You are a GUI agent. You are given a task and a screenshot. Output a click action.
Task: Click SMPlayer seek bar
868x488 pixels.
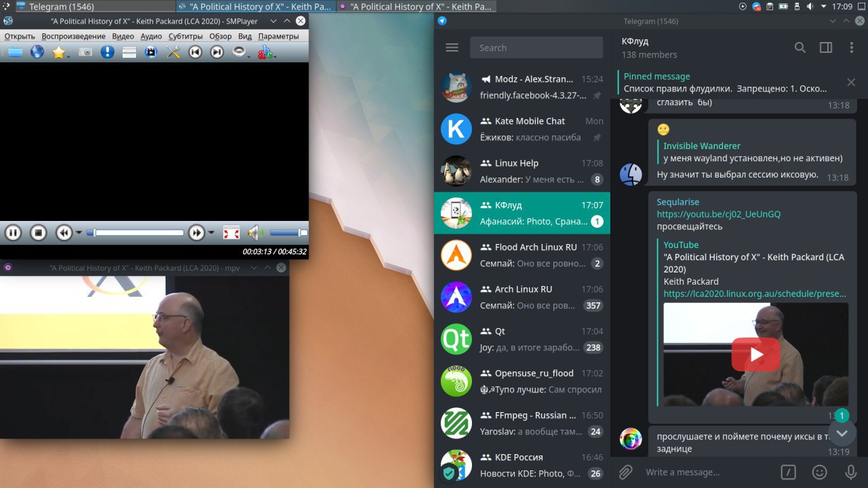coord(136,233)
